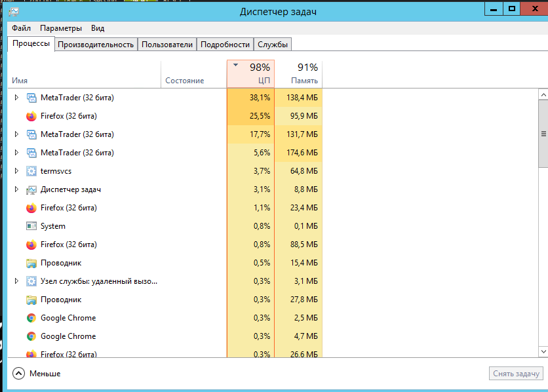Click the Диспетчер задач process row icon
Image resolution: width=548 pixels, height=392 pixels.
[31, 189]
